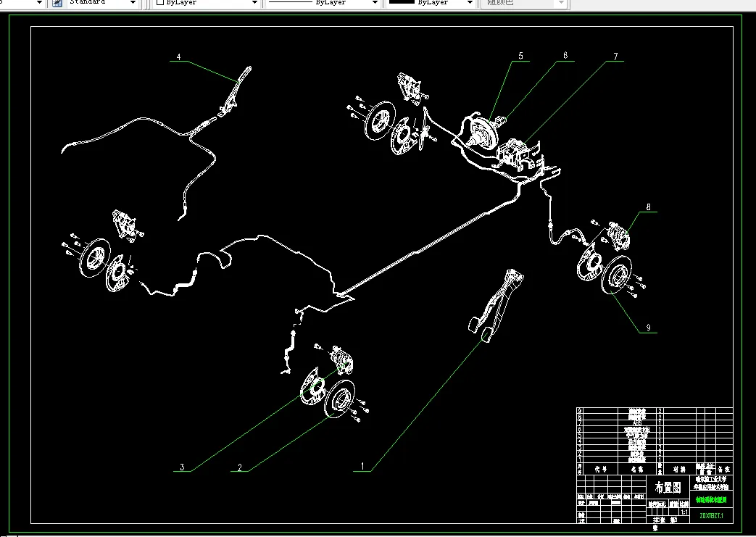This screenshot has width=756, height=537.
Task: Select callout number 1 label
Action: (x=362, y=467)
